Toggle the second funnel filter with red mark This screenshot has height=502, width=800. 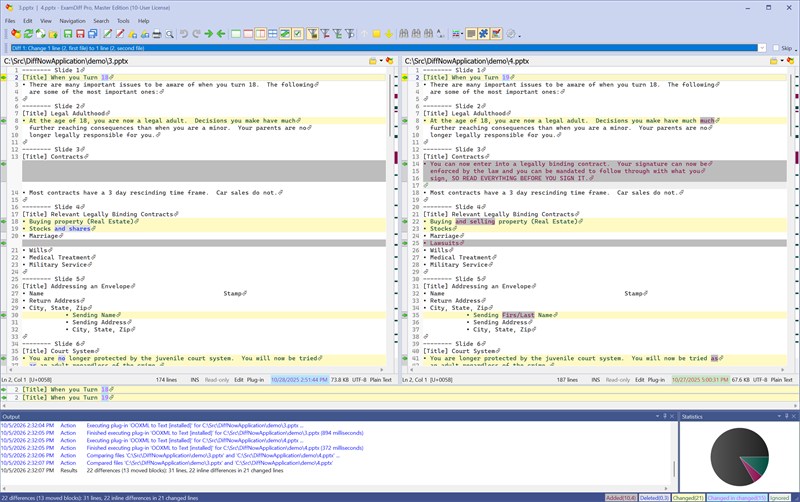click(325, 34)
